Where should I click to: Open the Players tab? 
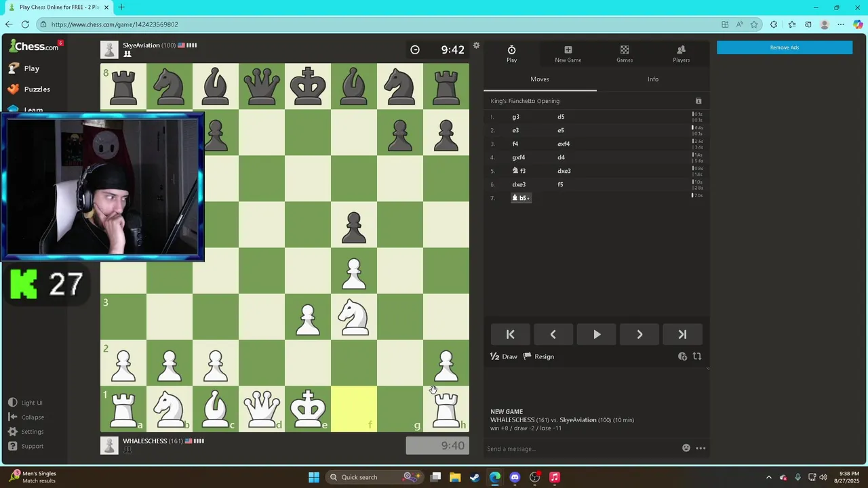point(681,54)
